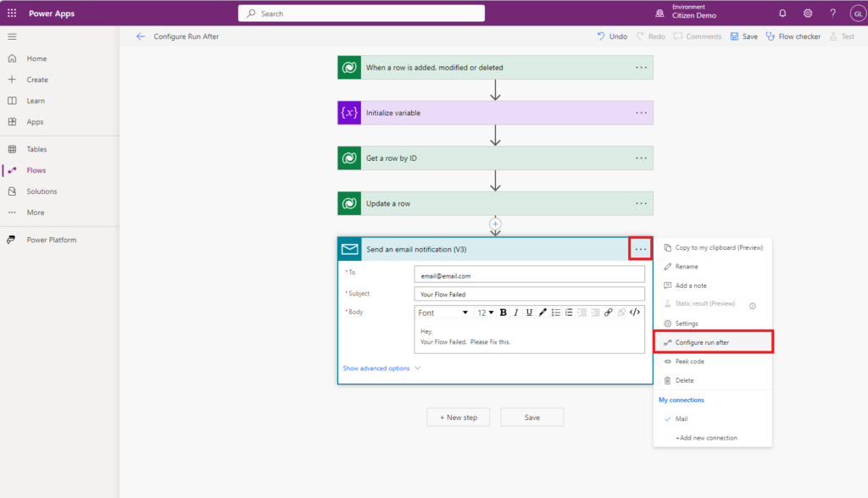The width and height of the screenshot is (868, 498).
Task: Insert a link in the email body
Action: click(x=608, y=313)
